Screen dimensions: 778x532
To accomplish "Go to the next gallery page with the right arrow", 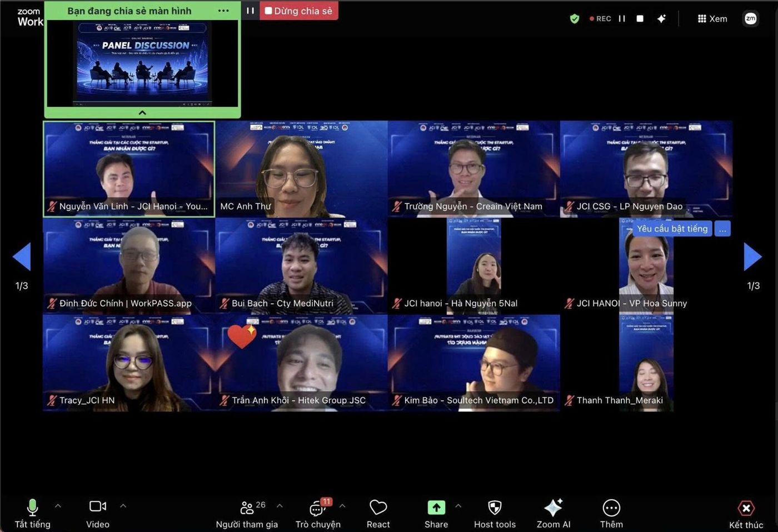I will [753, 257].
